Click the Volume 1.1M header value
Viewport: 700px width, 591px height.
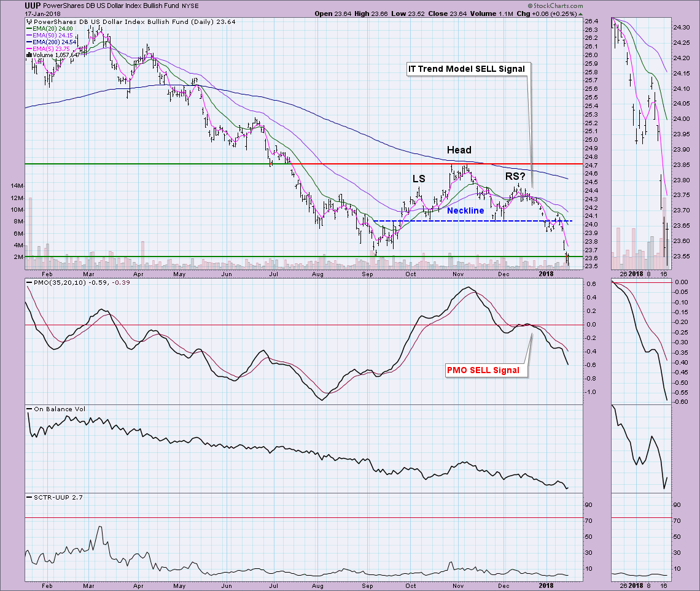[x=491, y=14]
